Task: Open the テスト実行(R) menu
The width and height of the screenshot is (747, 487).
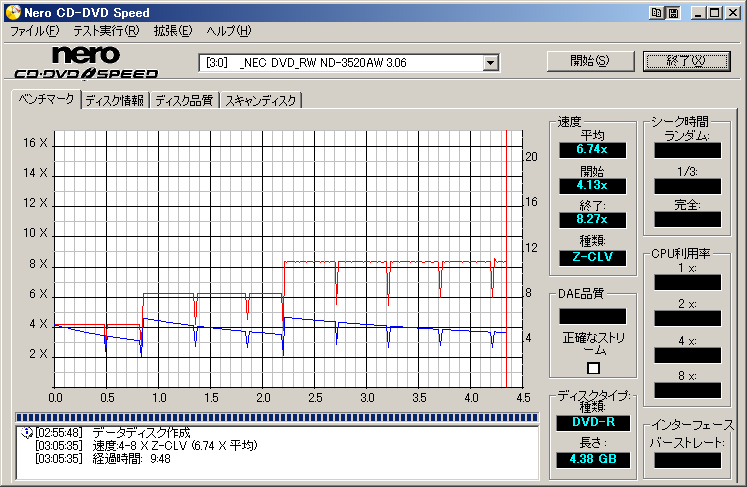Action: (x=106, y=31)
